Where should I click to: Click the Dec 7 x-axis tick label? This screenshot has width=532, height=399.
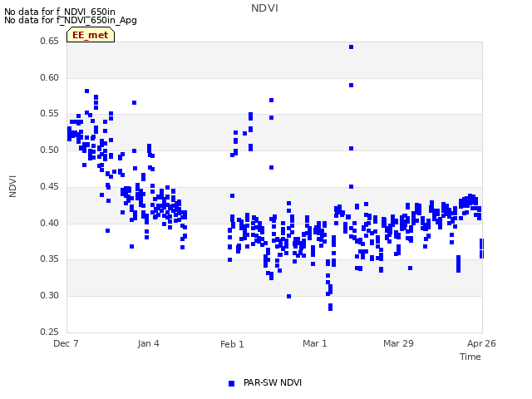[66, 343]
